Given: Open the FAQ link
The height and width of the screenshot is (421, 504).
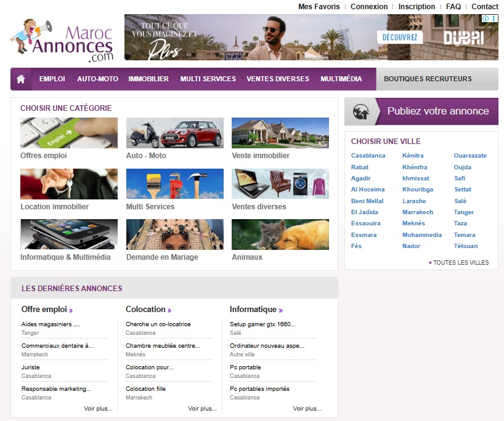Looking at the screenshot, I should coord(453,7).
